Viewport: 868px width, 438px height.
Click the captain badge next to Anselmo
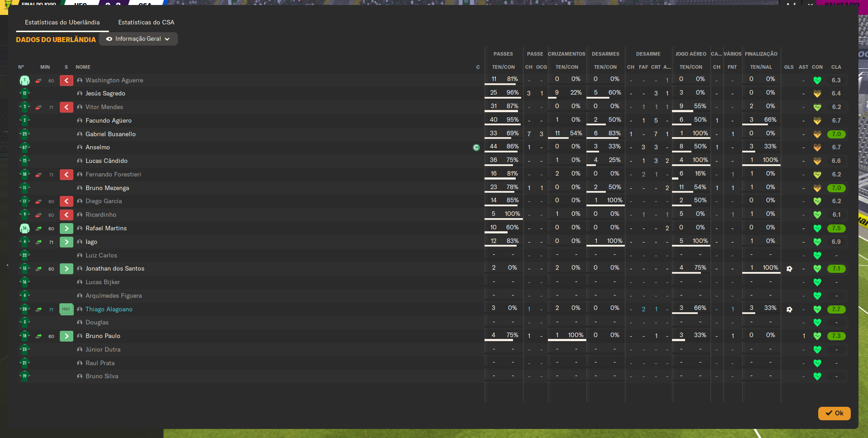[476, 148]
